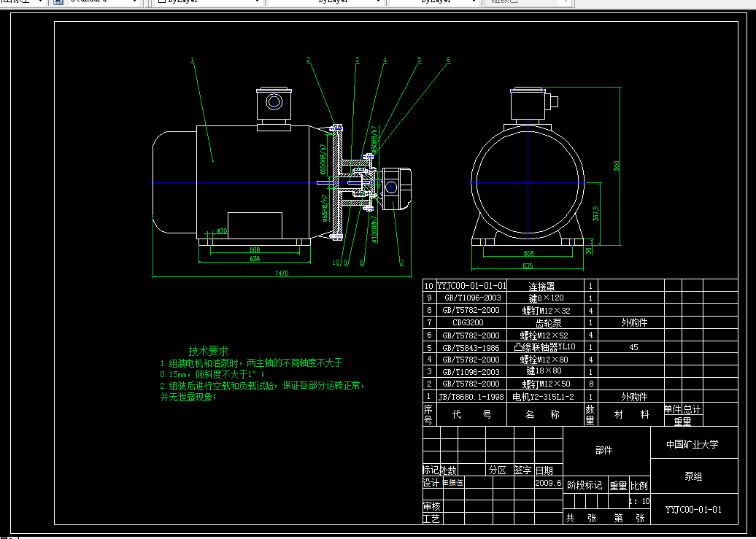Viewport: 756px width, 539px height.
Task: Select balloon number 7 below the pump
Action: tap(401, 263)
